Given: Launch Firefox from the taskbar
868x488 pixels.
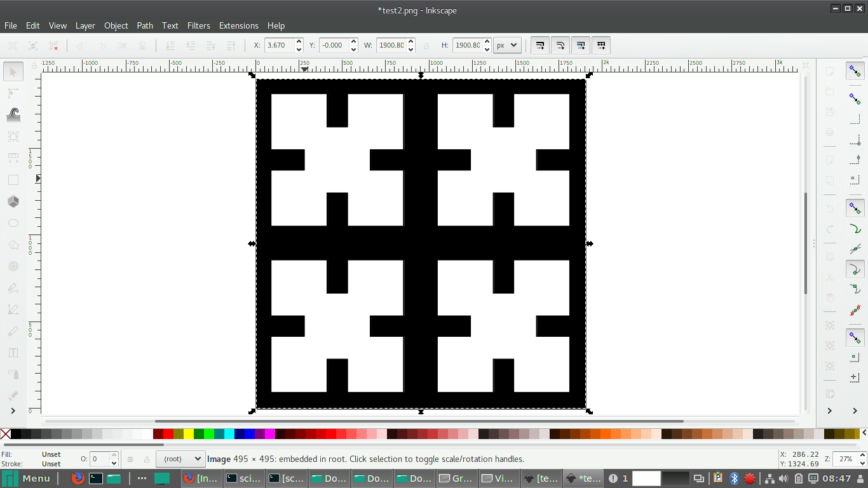Looking at the screenshot, I should click(x=78, y=478).
